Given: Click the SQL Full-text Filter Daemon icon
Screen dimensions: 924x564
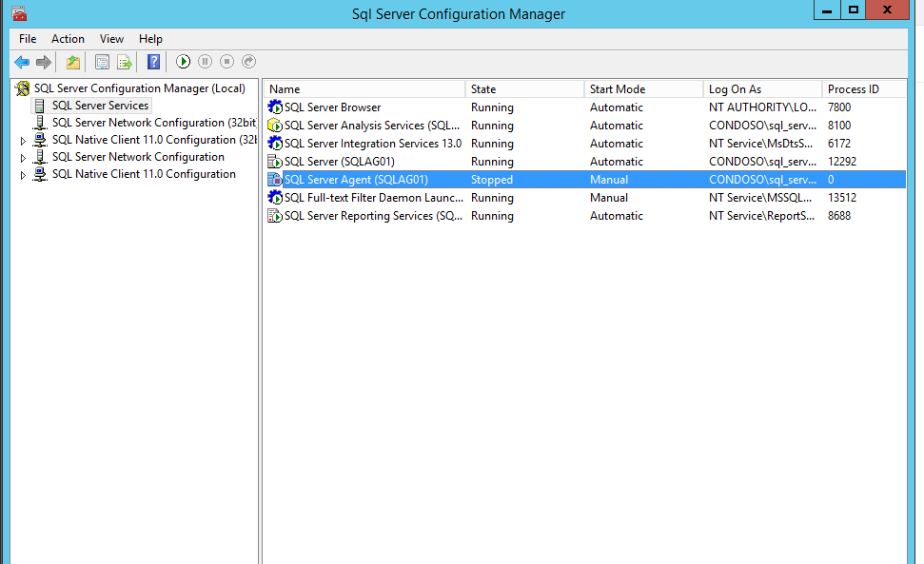Looking at the screenshot, I should [x=275, y=197].
